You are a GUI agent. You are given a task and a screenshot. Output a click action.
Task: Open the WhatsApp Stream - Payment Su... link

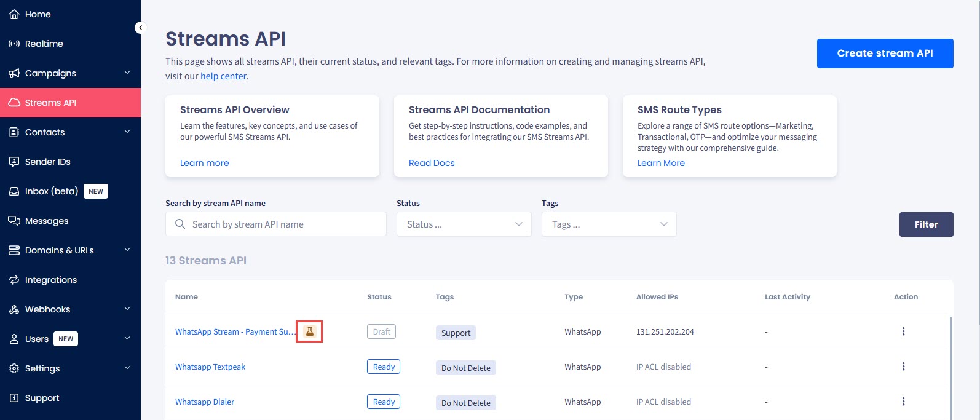[235, 331]
